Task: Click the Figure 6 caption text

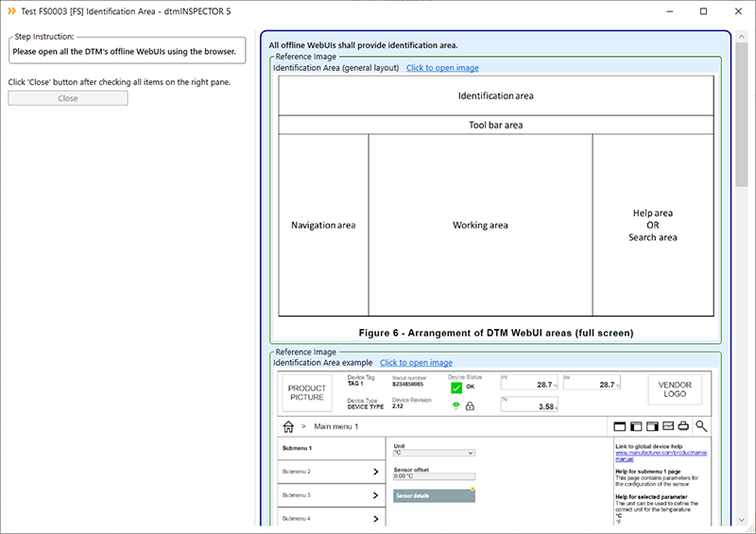Action: coord(496,333)
